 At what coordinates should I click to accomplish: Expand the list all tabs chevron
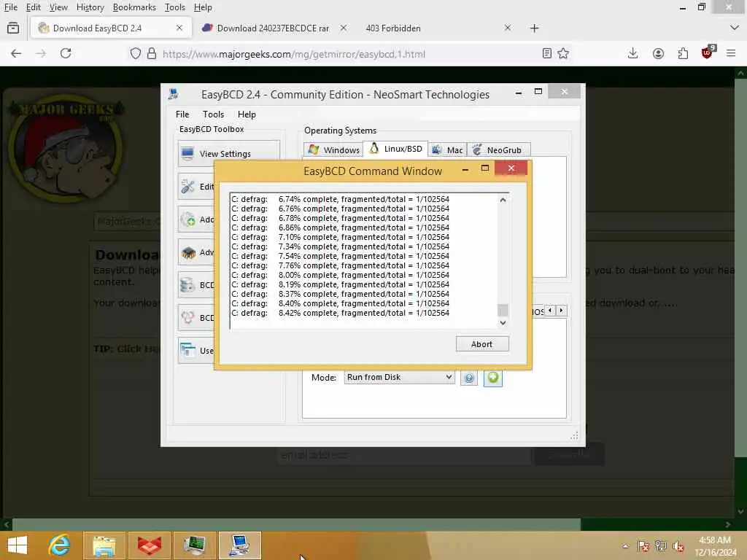coord(734,28)
